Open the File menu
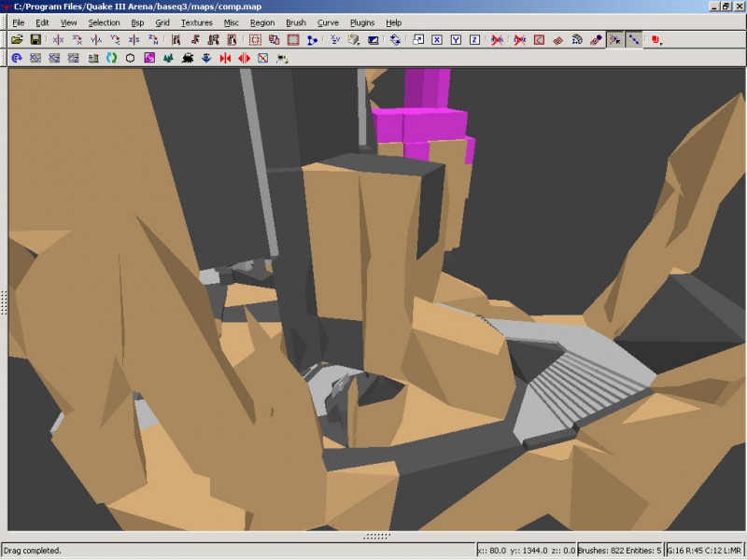This screenshot has width=747, height=560. tap(18, 22)
